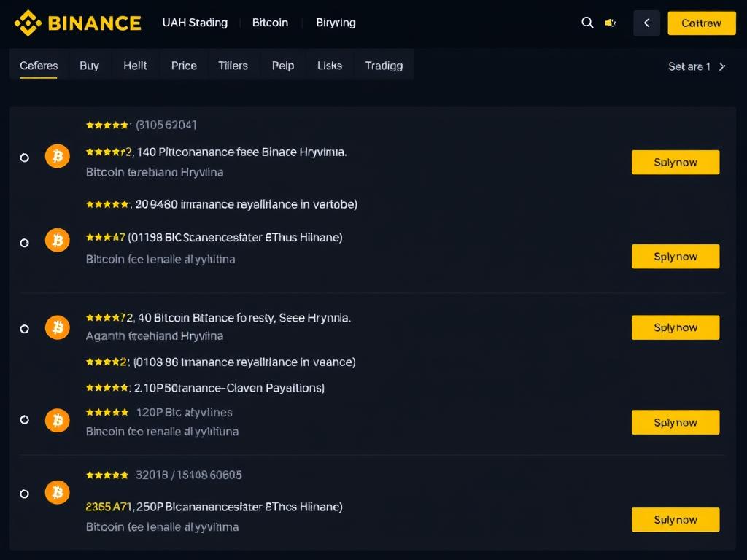Open the Tradigg tab
Image resolution: width=747 pixels, height=560 pixels.
coord(384,66)
